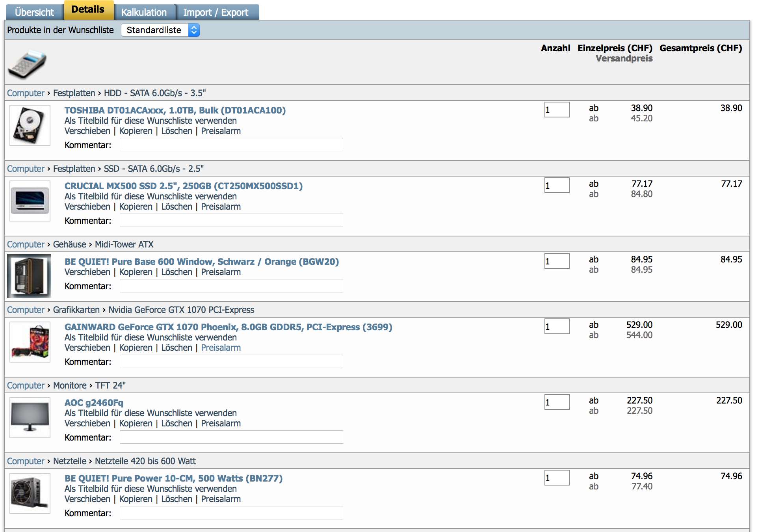The image size is (758, 532).
Task: Click the Pure Base 600 case thumbnail
Action: pos(29,276)
